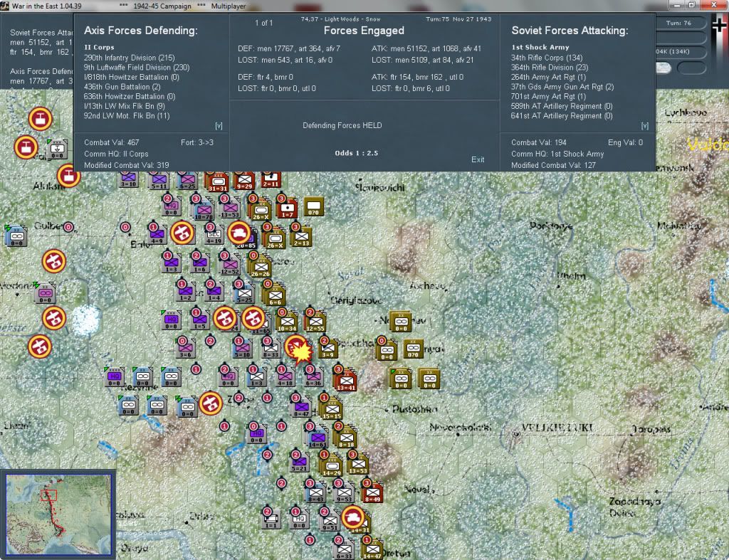Select the pink counter labeled 3=6

[x=186, y=349]
